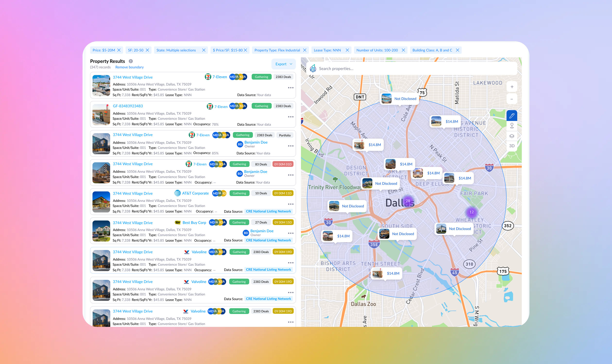This screenshot has width=612, height=364.
Task: Remove the Building Class filter chip
Action: (x=458, y=50)
